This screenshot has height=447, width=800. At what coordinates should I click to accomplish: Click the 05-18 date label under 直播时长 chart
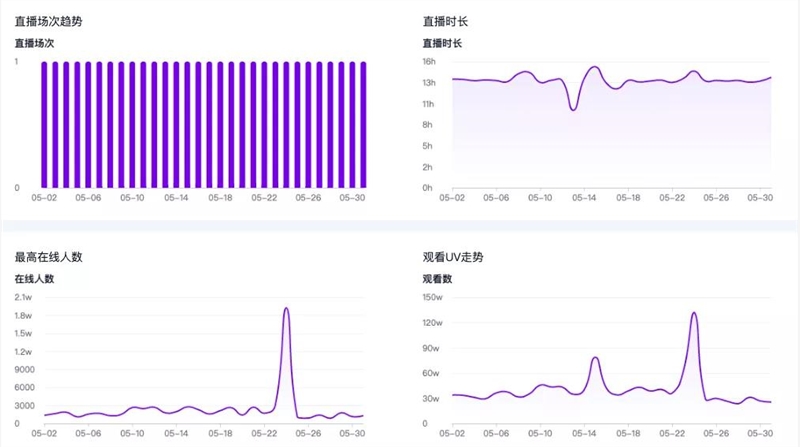[x=628, y=198]
